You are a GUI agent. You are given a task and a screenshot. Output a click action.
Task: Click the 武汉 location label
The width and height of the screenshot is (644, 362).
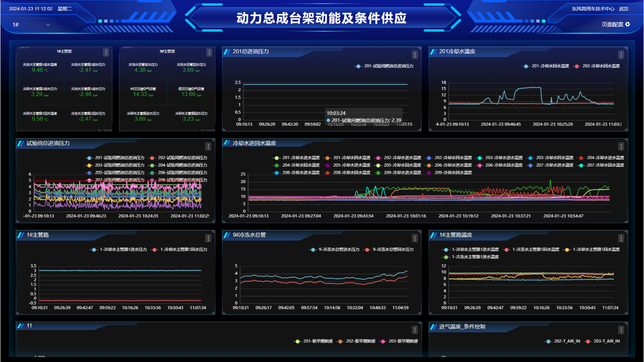[x=624, y=9]
